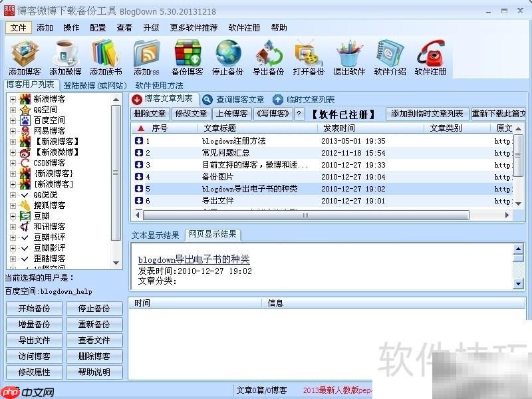
Task: Expand the 新浪博客 tree node
Action: pos(14,98)
